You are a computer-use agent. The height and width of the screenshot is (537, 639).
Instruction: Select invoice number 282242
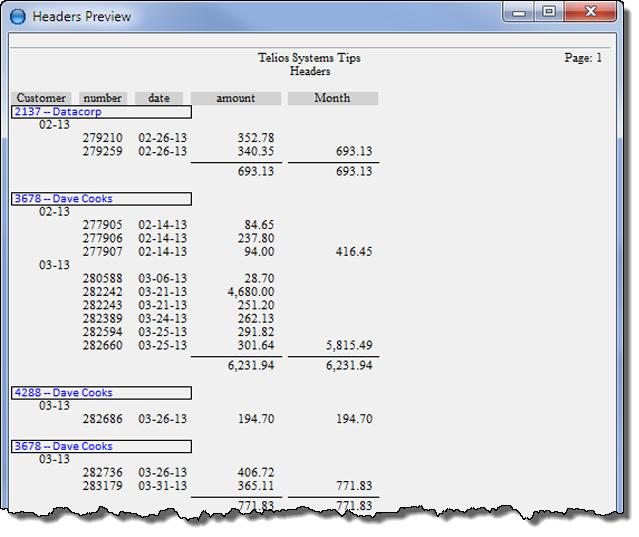(x=102, y=292)
